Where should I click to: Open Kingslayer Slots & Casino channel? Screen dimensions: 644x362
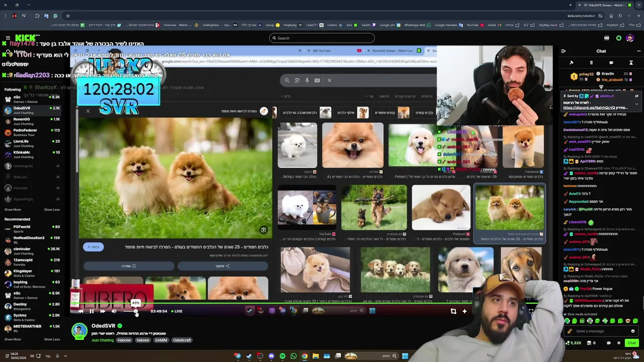pos(31,273)
